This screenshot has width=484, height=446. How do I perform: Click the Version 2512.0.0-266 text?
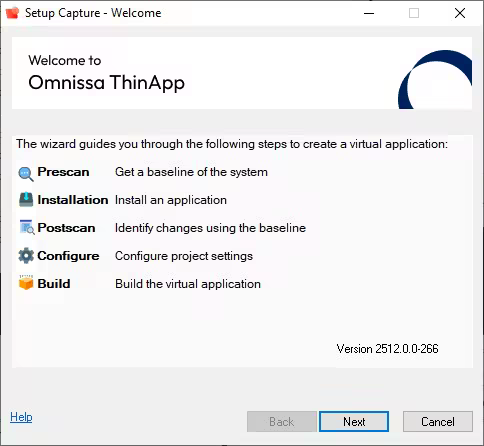[387, 349]
